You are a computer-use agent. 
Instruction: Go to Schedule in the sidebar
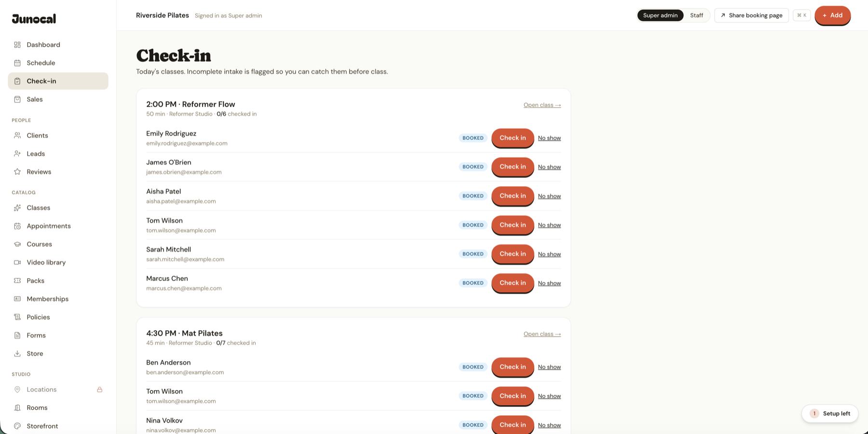58,63
